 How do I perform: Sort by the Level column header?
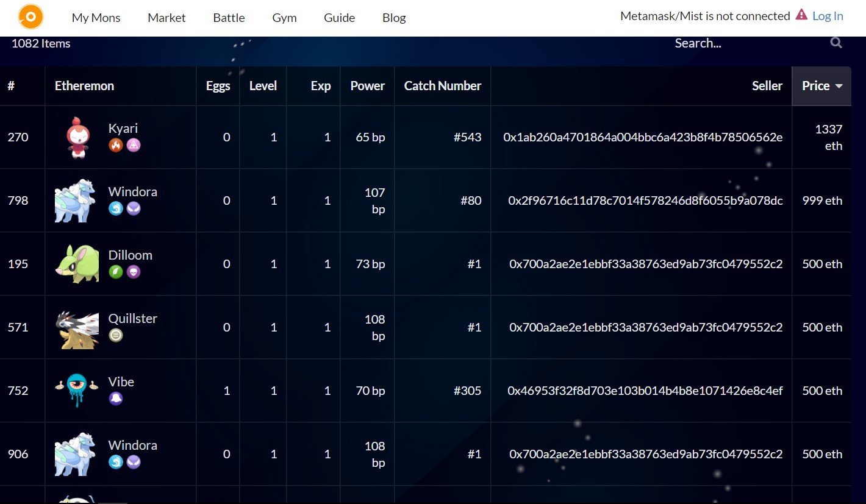coord(263,86)
